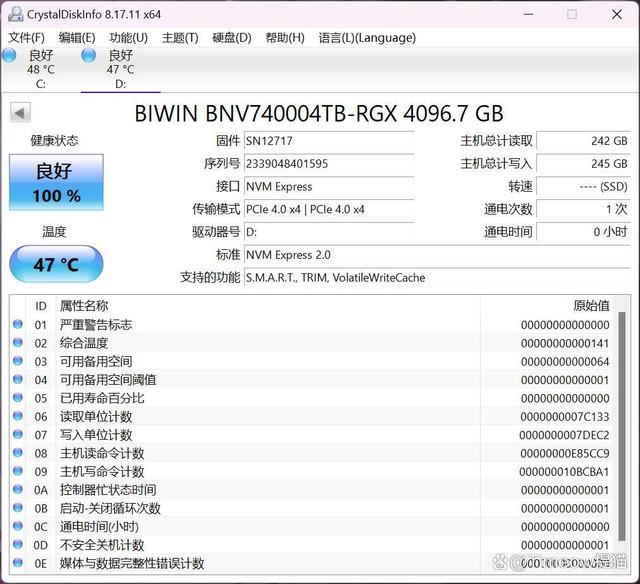
Task: Select drive D: status orb
Action: click(89, 56)
